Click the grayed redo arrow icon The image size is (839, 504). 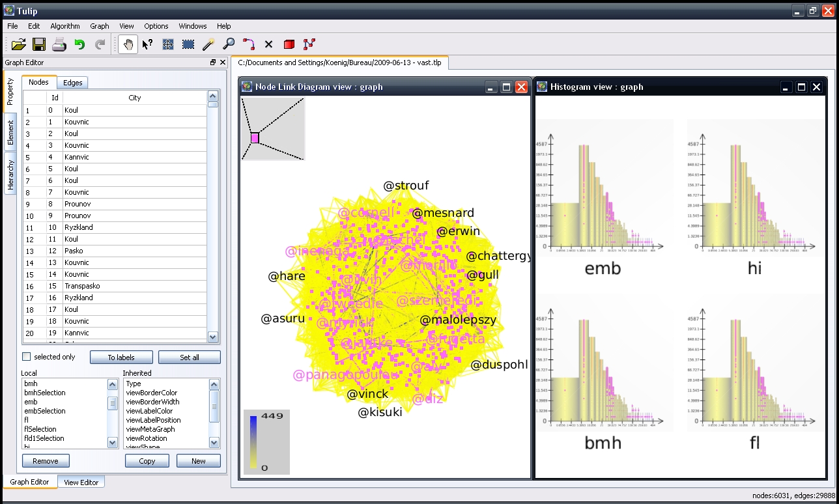tap(100, 44)
